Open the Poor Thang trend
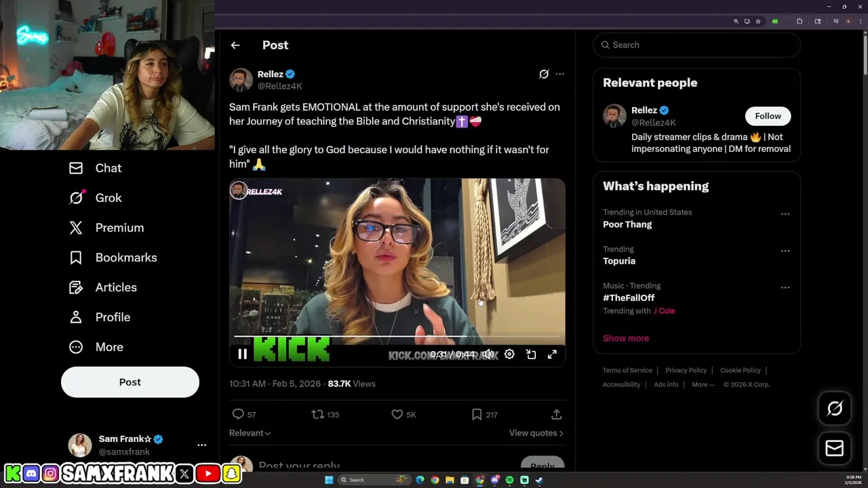Screen dimensions: 868x488 627,224
